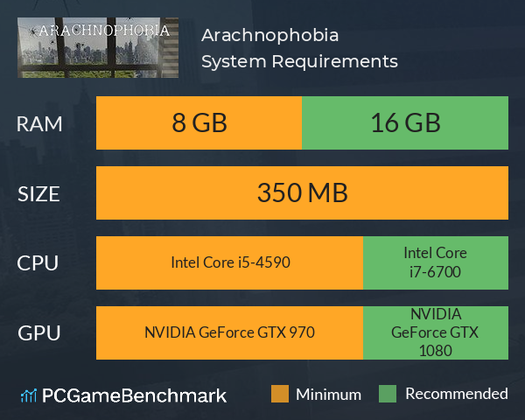
Task: Select the 16 GB recommended RAM bar
Action: tap(405, 122)
